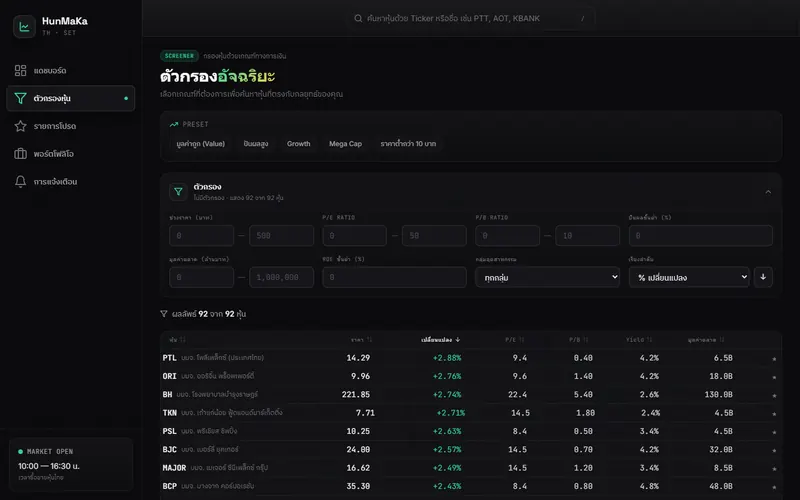Add BH to favorites with star
The width and height of the screenshot is (800, 500).
tap(774, 395)
